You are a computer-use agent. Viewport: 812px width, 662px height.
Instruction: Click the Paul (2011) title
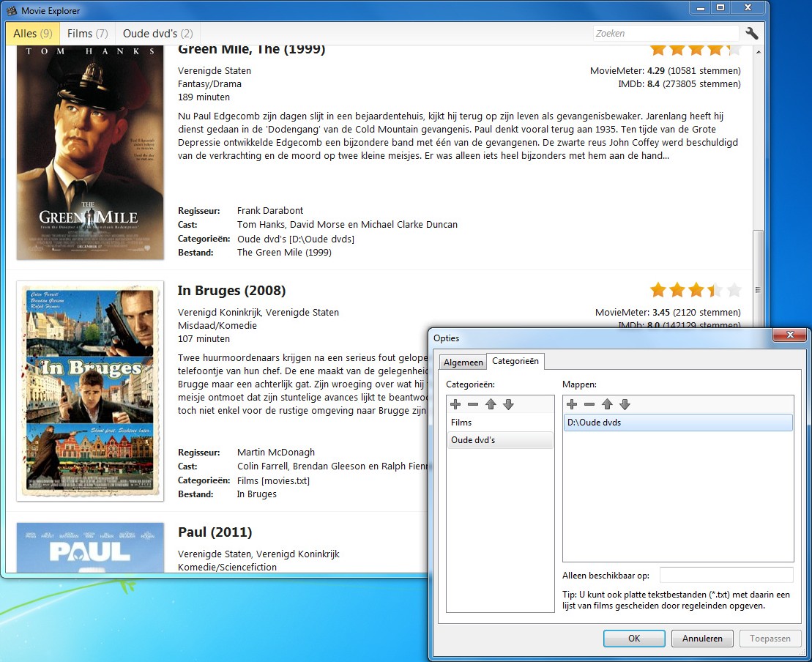click(x=215, y=532)
